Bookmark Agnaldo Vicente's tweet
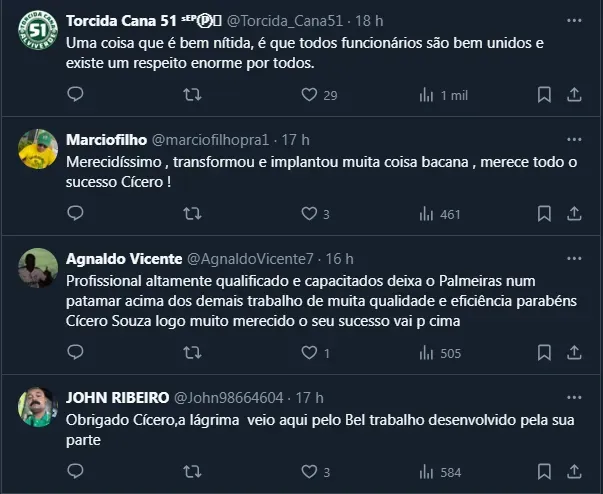This screenshot has width=603, height=494. pyautogui.click(x=544, y=353)
